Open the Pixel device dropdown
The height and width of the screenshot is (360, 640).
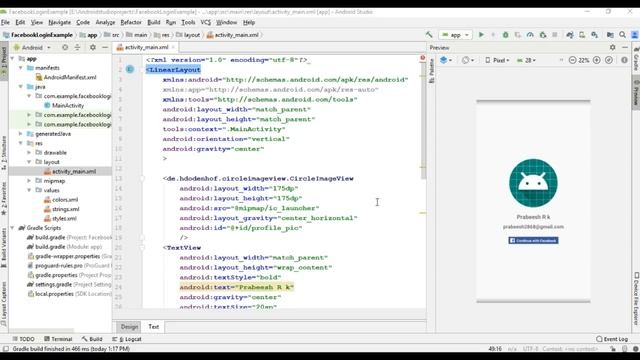pos(497,60)
